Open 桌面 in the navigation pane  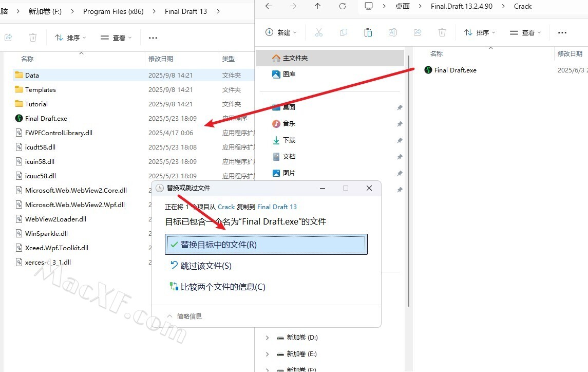tap(284, 107)
